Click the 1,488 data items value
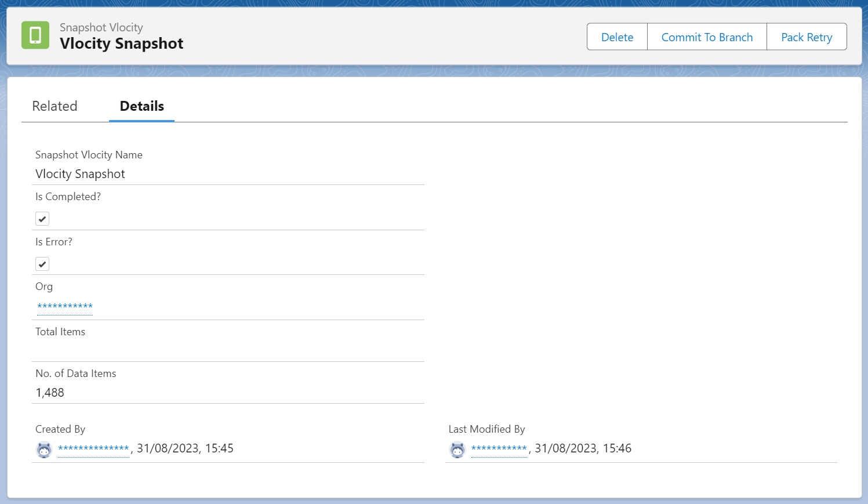The image size is (868, 504). (x=50, y=393)
